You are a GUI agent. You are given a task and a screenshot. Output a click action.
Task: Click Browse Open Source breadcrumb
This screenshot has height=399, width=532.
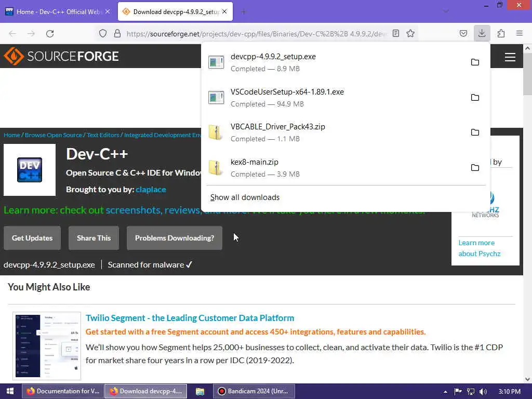(54, 135)
